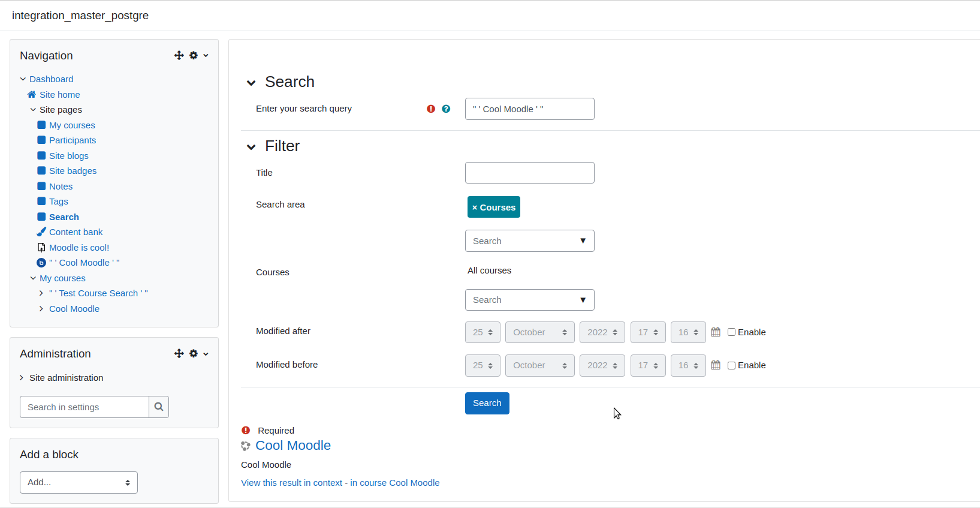
Task: Collapse the My courses tree node chevron
Action: 33,278
